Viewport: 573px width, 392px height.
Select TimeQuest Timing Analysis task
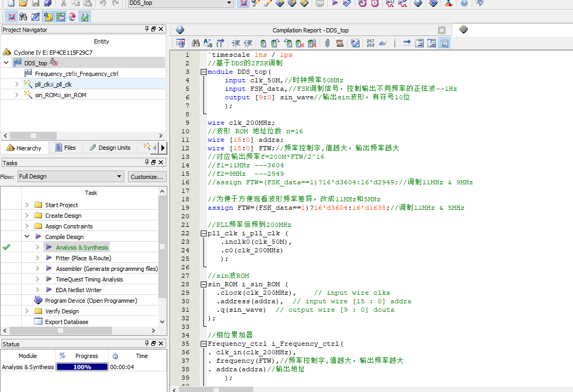pyautogui.click(x=89, y=279)
